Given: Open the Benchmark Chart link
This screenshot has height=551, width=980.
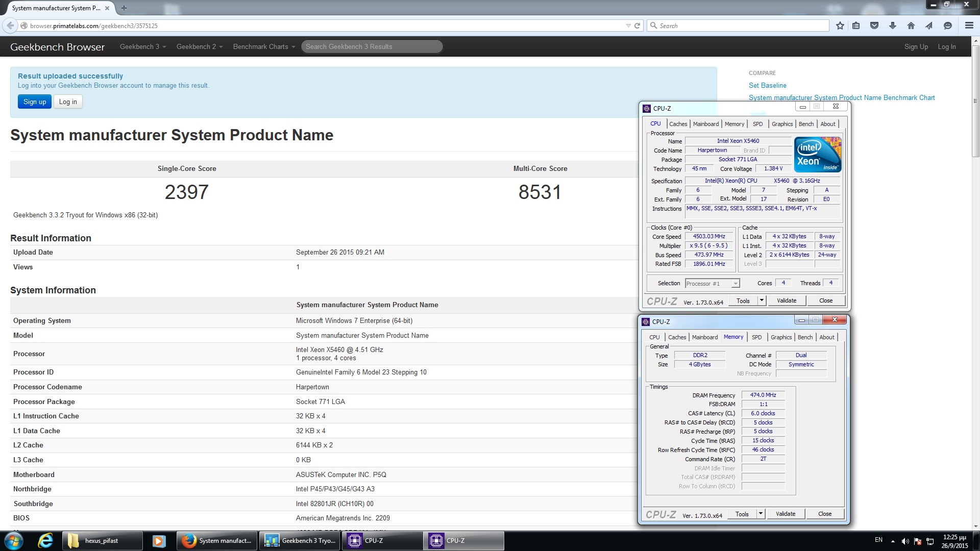Looking at the screenshot, I should [842, 97].
